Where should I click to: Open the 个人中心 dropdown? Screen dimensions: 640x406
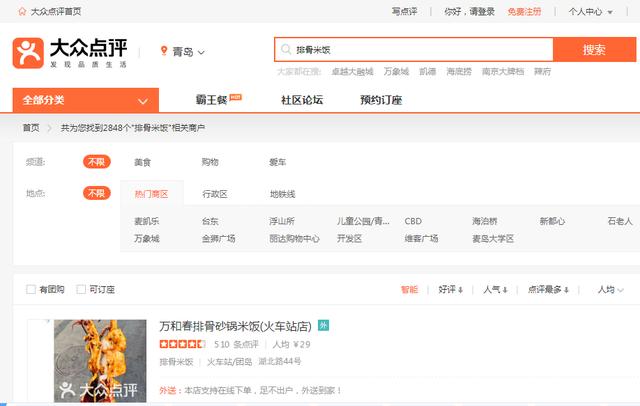pyautogui.click(x=590, y=11)
